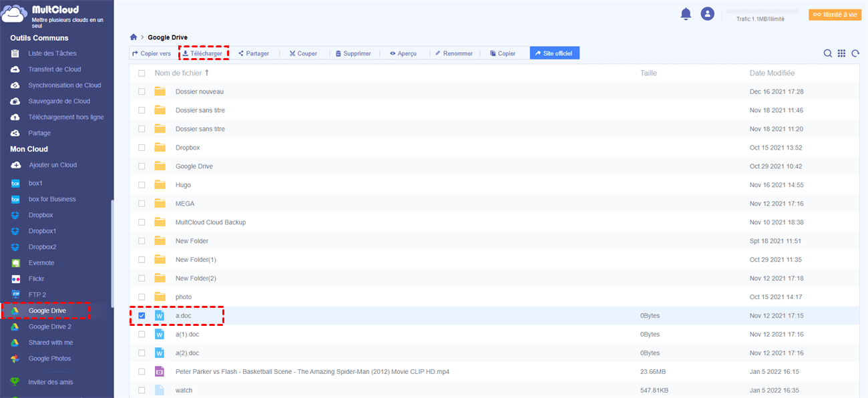Select Dropbox2 in the sidebar
This screenshot has width=868, height=398.
43,247
